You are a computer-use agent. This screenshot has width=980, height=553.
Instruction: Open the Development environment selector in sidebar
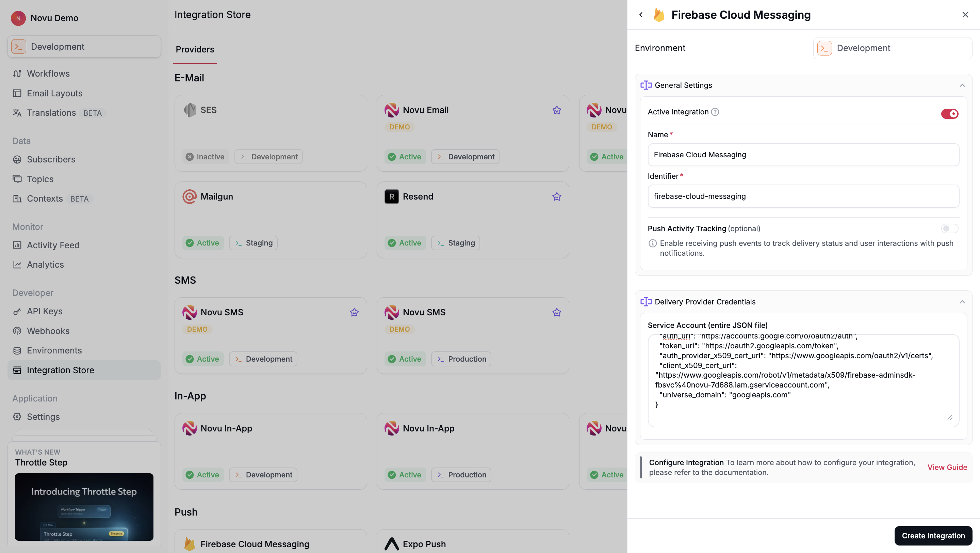coord(84,46)
